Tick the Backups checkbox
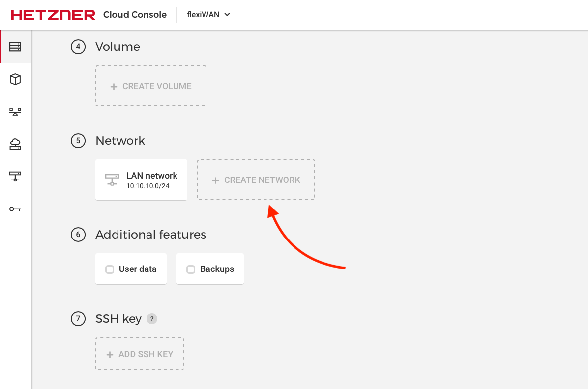 coord(191,269)
